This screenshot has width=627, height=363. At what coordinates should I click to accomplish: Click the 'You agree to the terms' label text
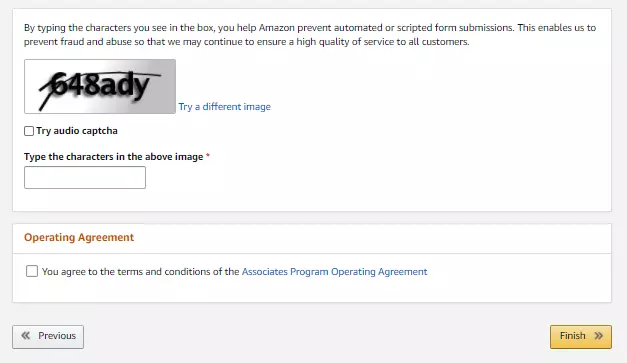pos(140,272)
